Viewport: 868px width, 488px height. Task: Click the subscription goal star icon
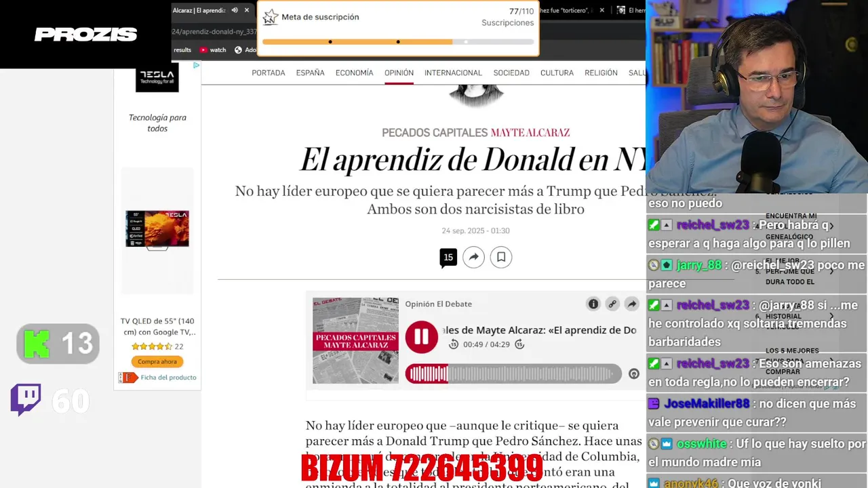270,17
